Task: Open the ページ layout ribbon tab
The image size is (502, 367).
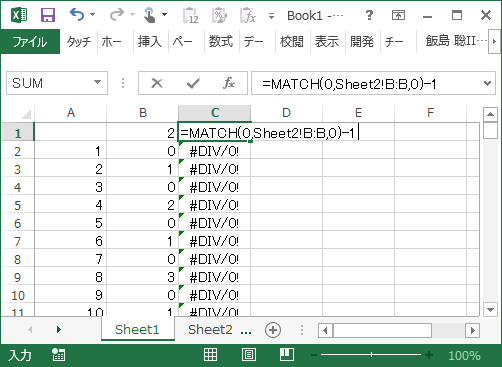Action: point(183,42)
